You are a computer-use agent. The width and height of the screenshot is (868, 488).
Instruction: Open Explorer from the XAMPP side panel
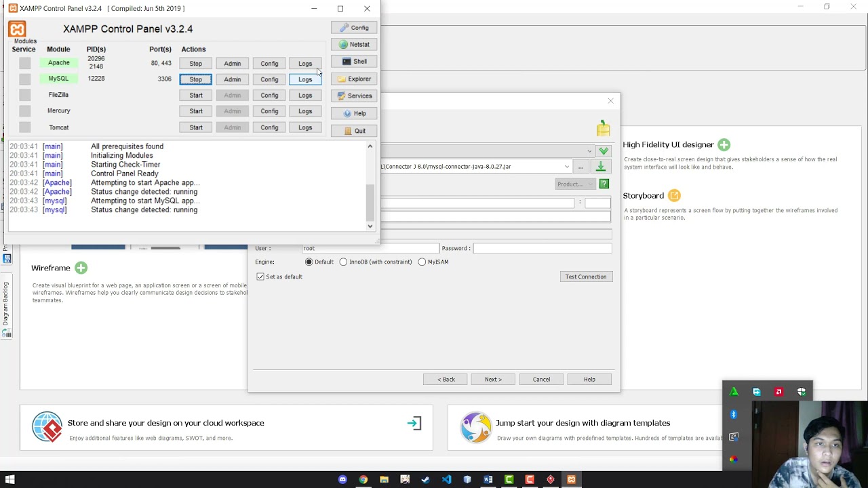click(354, 79)
